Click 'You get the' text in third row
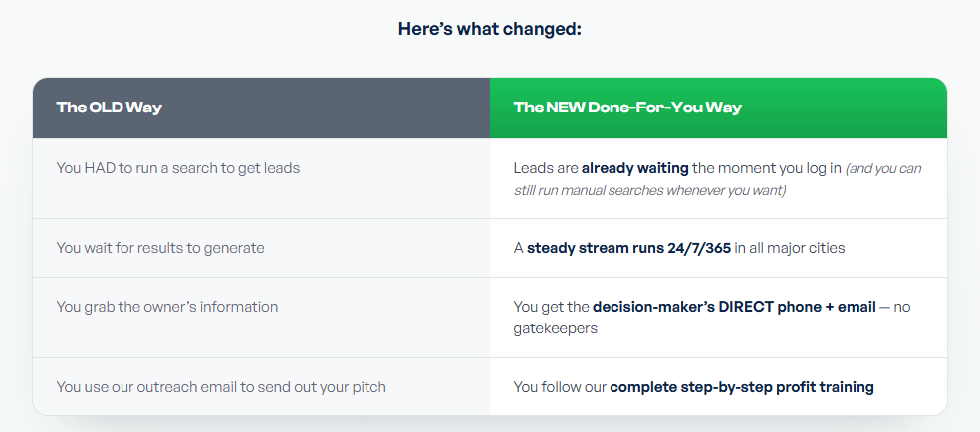The image size is (980, 432). tap(552, 307)
